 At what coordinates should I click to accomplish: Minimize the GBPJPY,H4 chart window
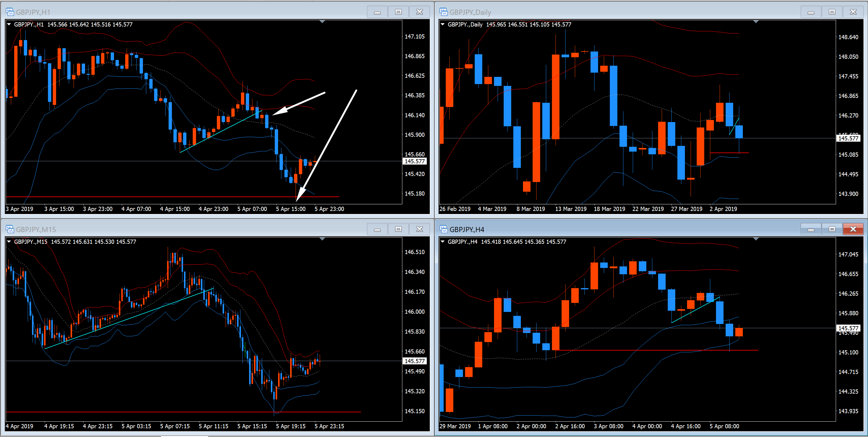coord(811,229)
